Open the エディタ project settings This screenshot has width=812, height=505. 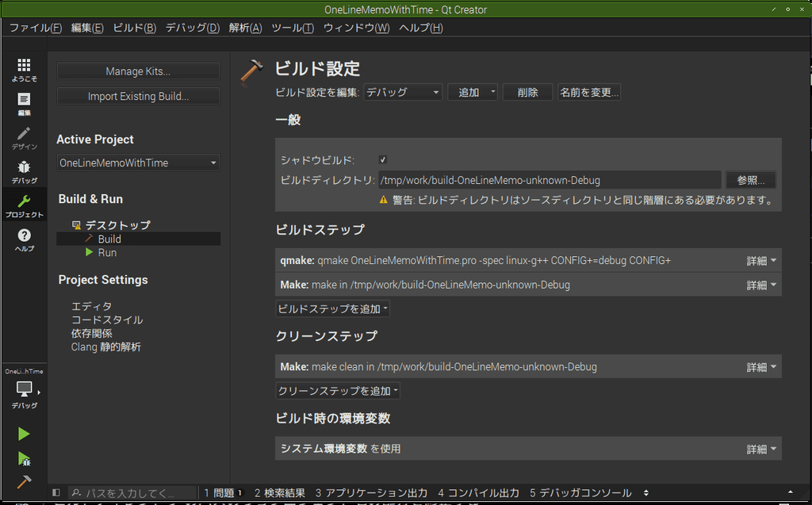pos(91,306)
